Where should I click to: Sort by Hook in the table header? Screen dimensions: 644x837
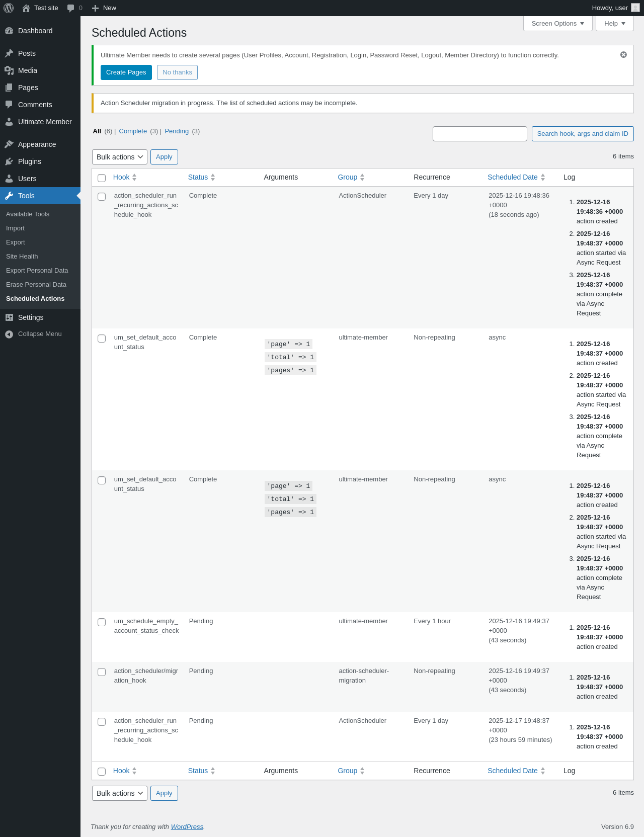125,177
